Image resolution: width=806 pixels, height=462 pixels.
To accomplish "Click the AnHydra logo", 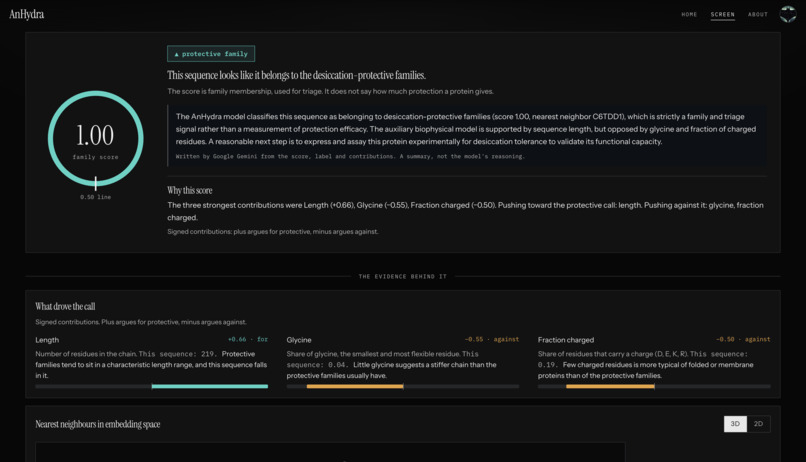I will pos(27,14).
